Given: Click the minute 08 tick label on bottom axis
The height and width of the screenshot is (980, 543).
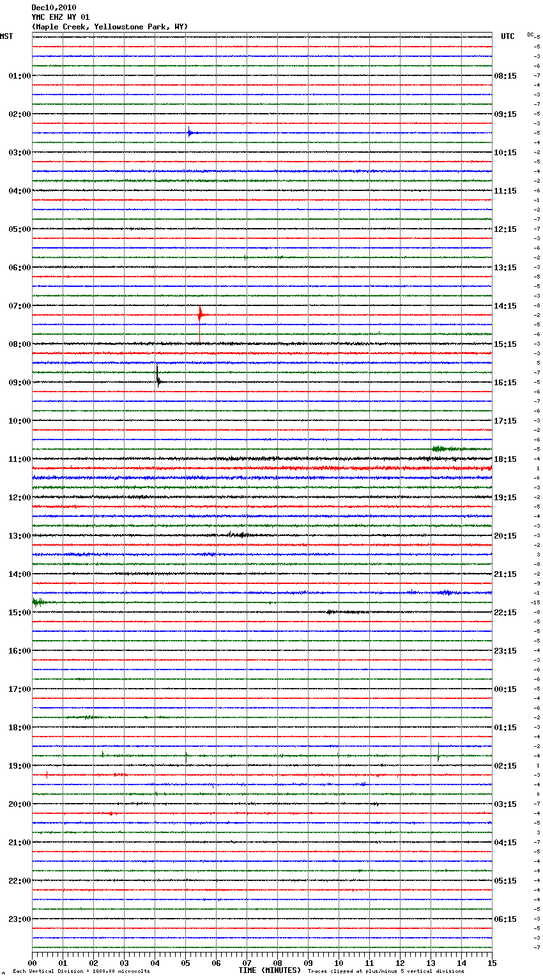Looking at the screenshot, I should coord(277,963).
